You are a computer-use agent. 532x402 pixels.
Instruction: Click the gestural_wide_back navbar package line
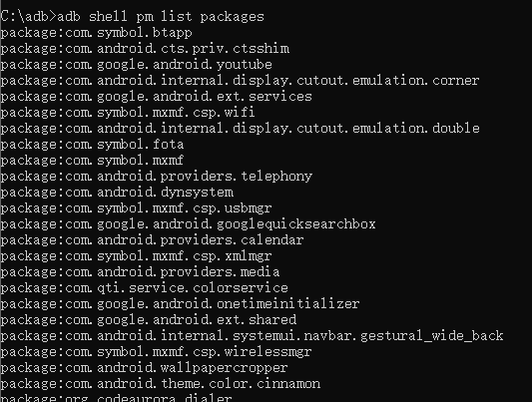point(253,336)
